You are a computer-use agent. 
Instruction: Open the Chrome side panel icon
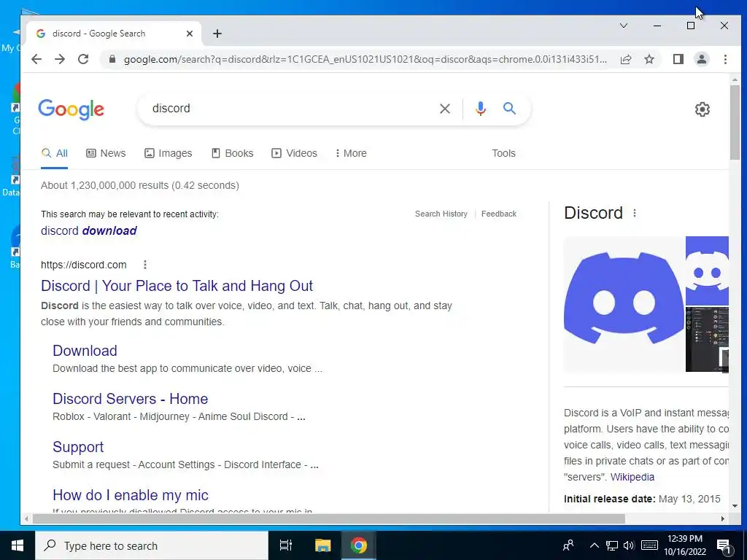pos(678,59)
